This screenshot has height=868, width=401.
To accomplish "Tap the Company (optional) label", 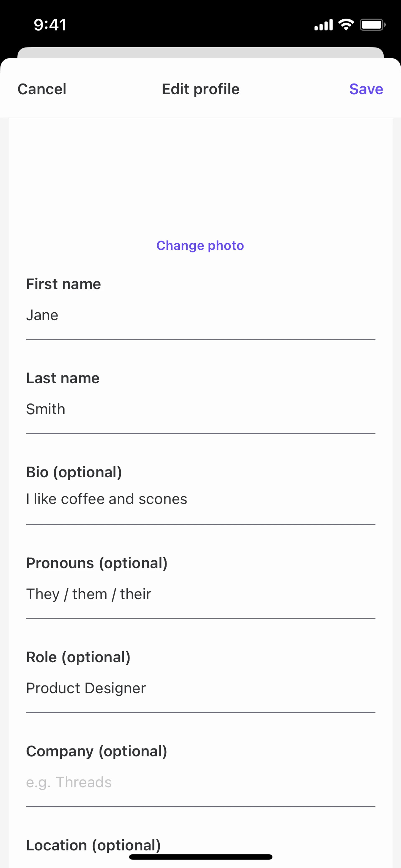I will point(97,751).
